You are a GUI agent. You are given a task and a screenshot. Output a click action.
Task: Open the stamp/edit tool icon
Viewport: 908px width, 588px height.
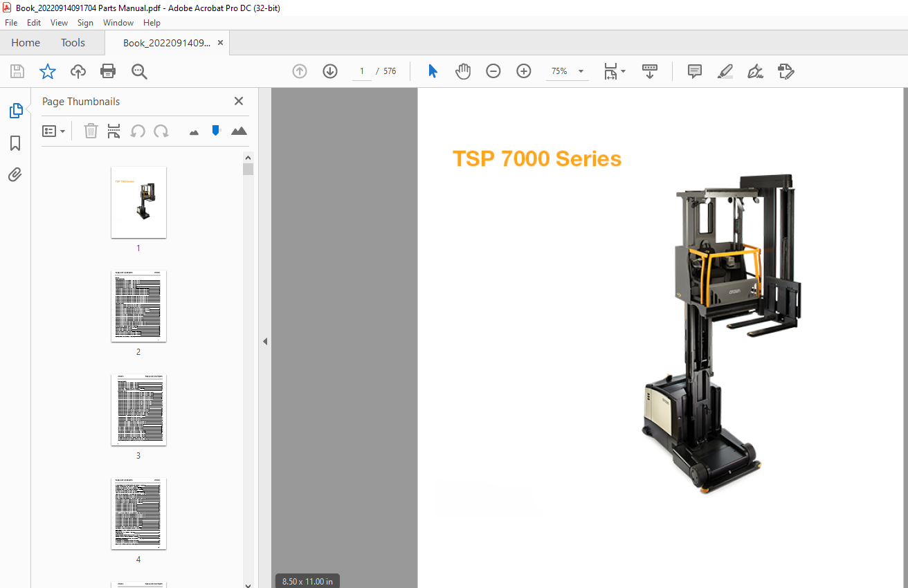click(786, 71)
